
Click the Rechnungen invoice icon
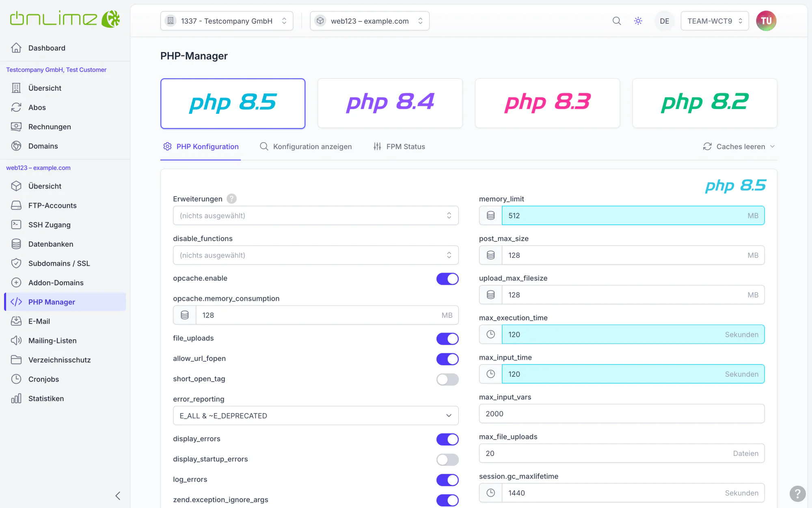tap(16, 127)
